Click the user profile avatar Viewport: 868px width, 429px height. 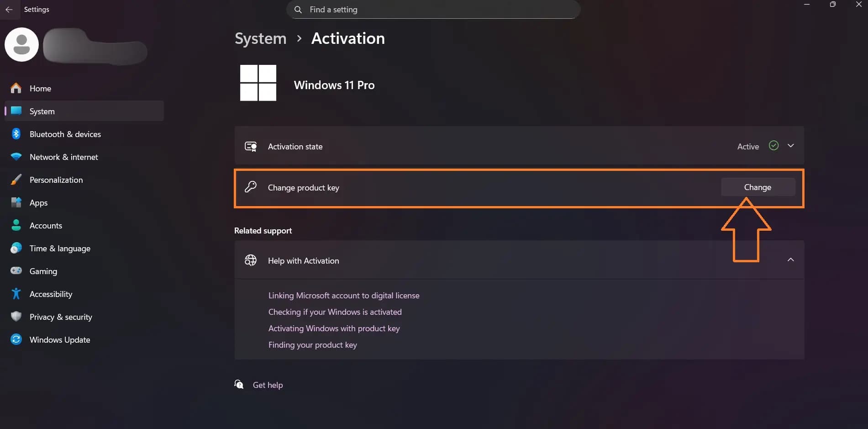pyautogui.click(x=21, y=44)
